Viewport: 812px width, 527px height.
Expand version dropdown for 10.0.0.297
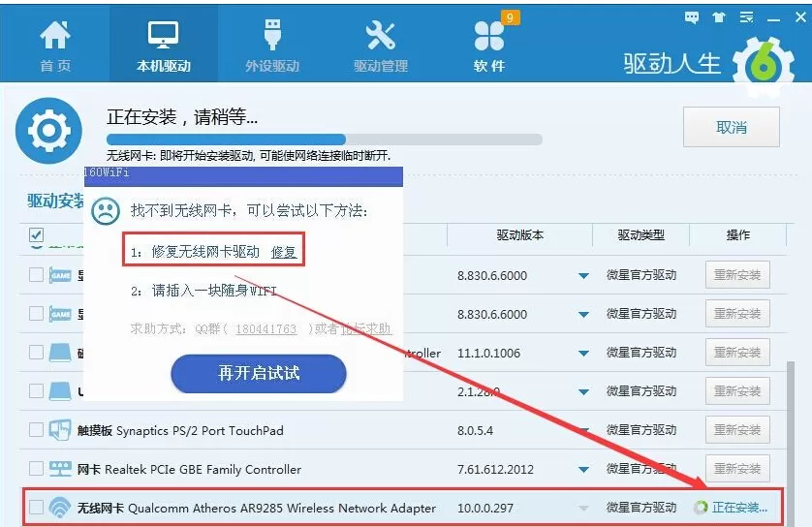coord(583,509)
